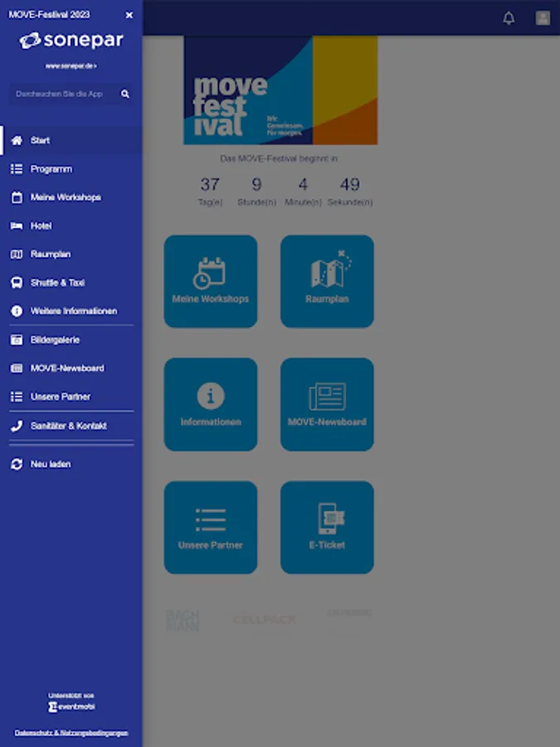The image size is (560, 747).
Task: Click the Shuttle & Taxi bus icon
Action: pos(17,282)
